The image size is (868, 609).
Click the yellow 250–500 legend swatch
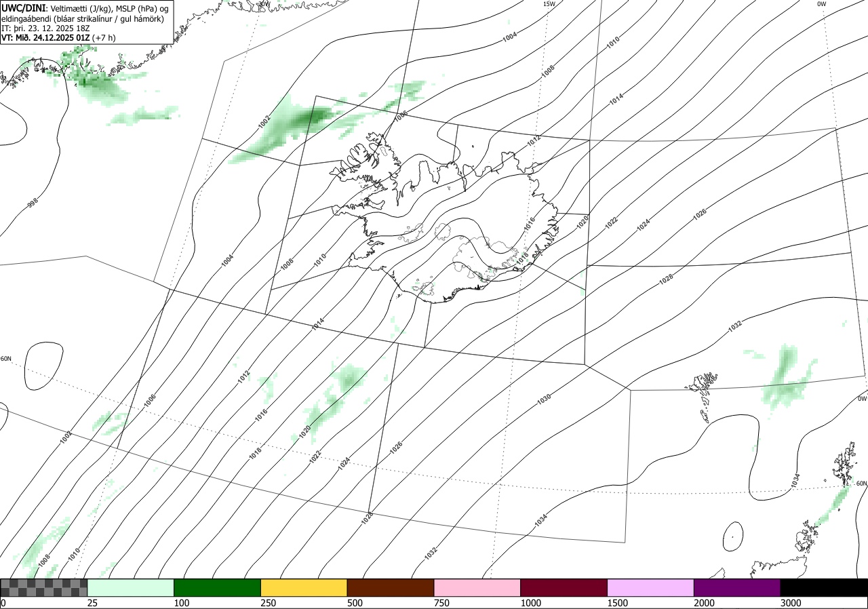click(304, 587)
